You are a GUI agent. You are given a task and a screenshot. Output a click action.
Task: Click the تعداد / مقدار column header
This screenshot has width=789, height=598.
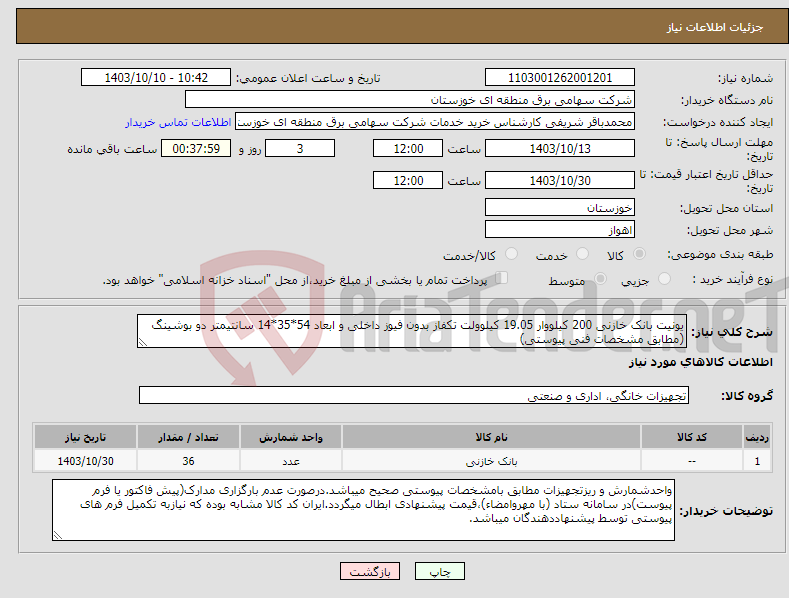click(188, 437)
